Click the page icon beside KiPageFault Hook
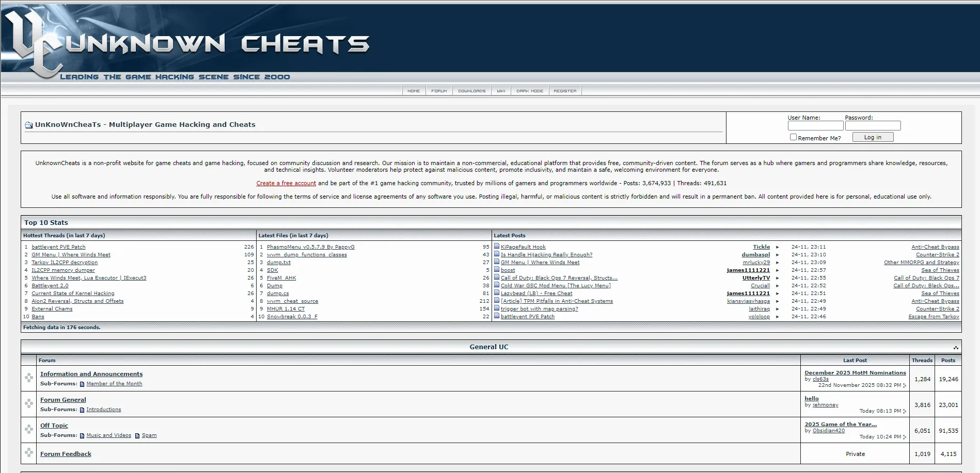The width and height of the screenshot is (980, 473). [x=496, y=247]
